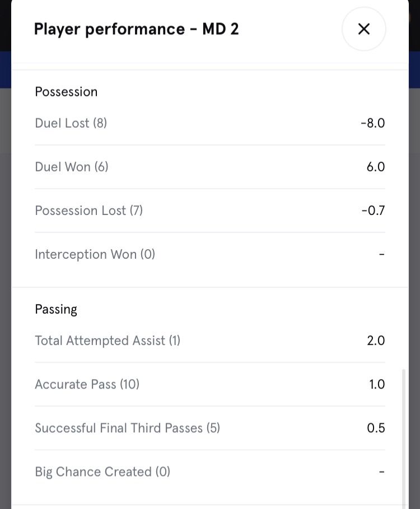The height and width of the screenshot is (509, 420).
Task: Select the 2.0 Attempted Assist score
Action: tap(376, 340)
